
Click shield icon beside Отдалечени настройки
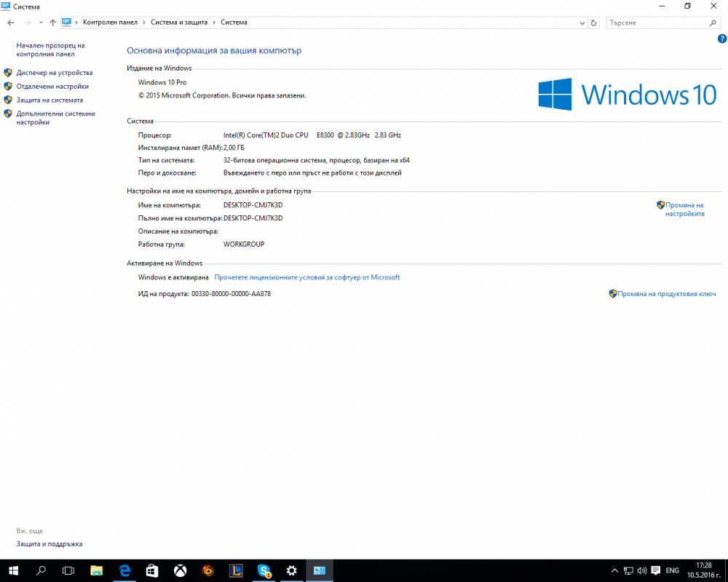tap(8, 87)
